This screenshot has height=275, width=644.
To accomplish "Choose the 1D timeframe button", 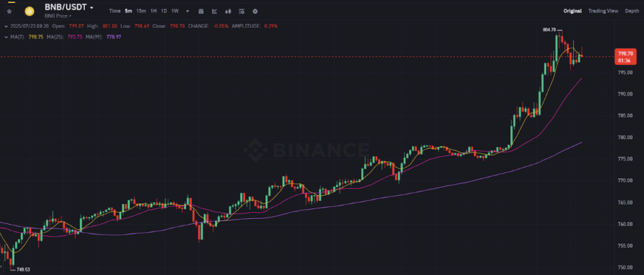I will [164, 11].
